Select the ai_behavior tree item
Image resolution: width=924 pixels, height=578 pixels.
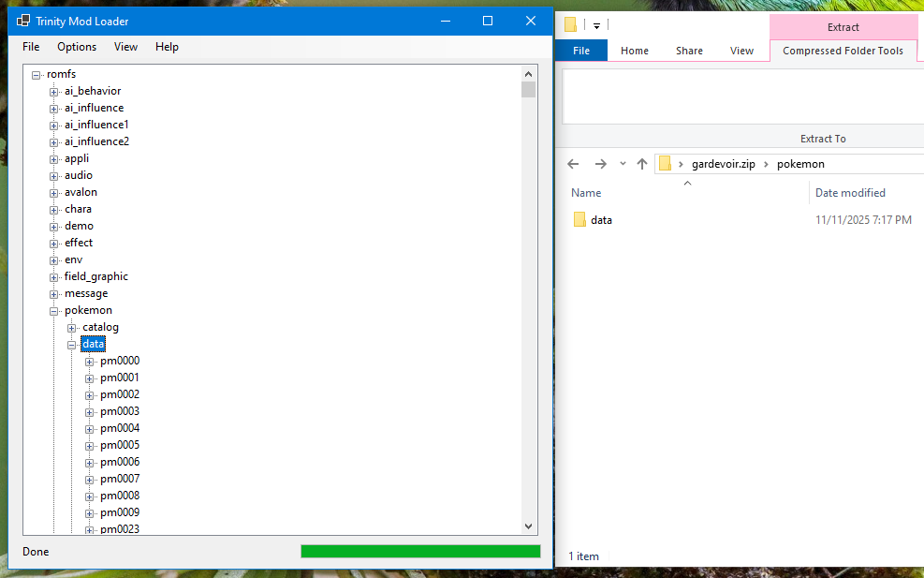coord(93,91)
